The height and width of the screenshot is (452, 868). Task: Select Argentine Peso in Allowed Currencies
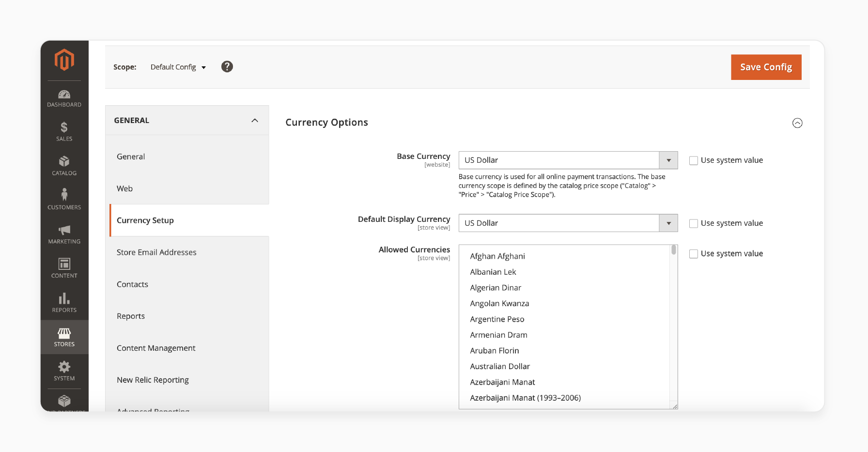point(564,319)
